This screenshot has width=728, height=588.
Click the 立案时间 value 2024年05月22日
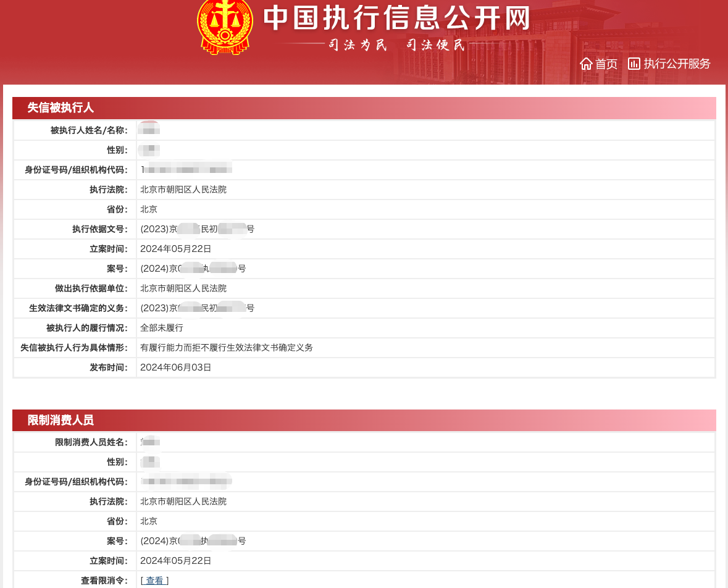click(175, 249)
